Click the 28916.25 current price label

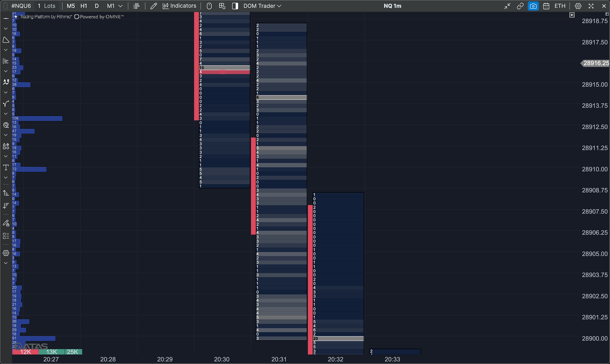tap(595, 63)
